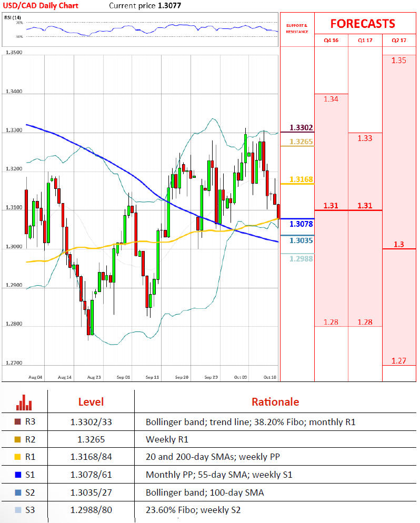Click the Weekly R1 rationale cell
Image resolution: width=420 pixels, height=523 pixels.
(x=167, y=439)
